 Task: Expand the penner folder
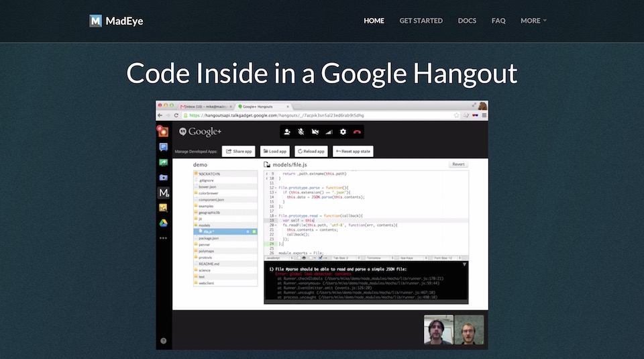click(x=225, y=244)
